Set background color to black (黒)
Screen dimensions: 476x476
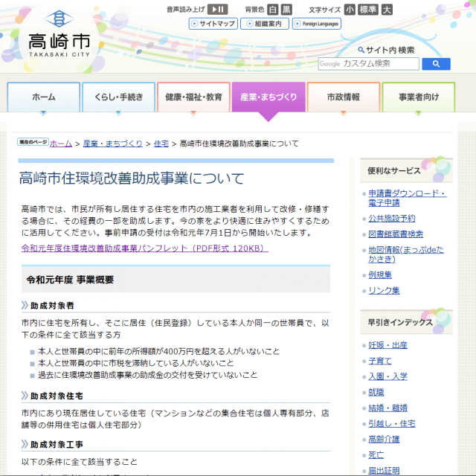coord(286,10)
